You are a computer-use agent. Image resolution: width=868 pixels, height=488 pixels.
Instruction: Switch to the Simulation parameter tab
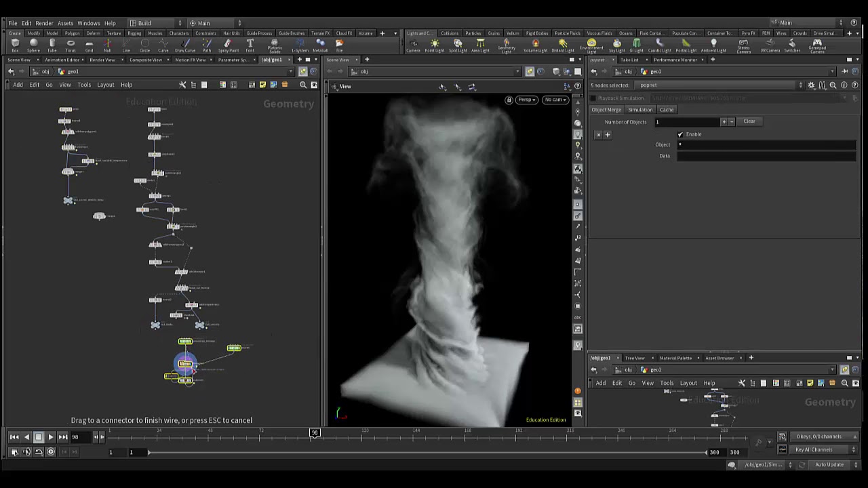point(640,110)
